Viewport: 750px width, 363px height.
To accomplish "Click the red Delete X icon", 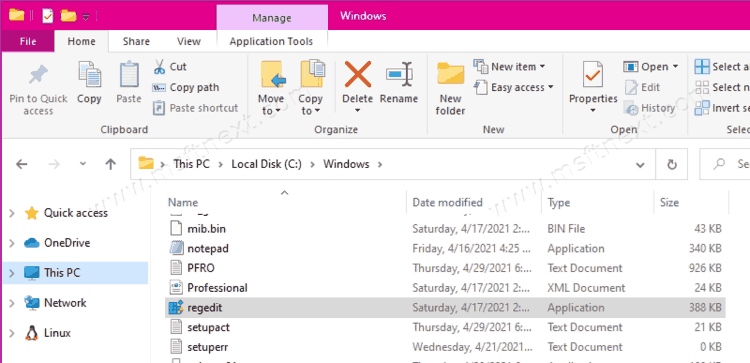I will click(x=358, y=75).
